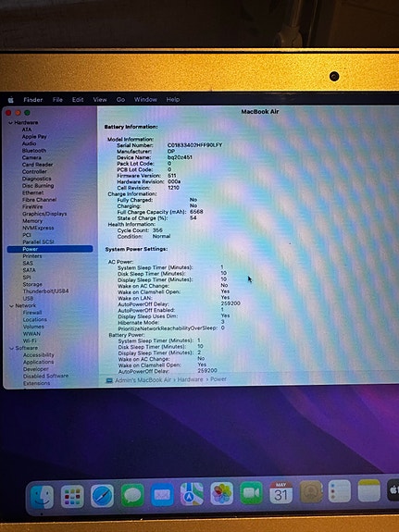Select Diagnostics in the sidebar
Viewport: 399px width, 532px height.
point(37,179)
